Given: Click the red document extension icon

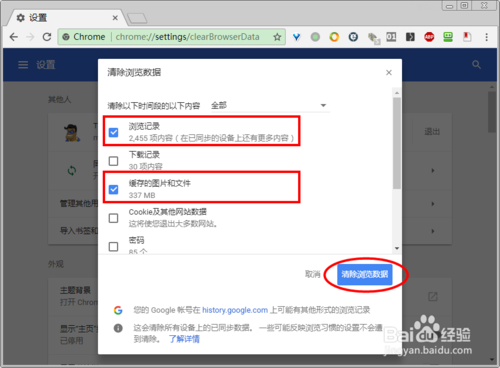Looking at the screenshot, I should point(467,37).
